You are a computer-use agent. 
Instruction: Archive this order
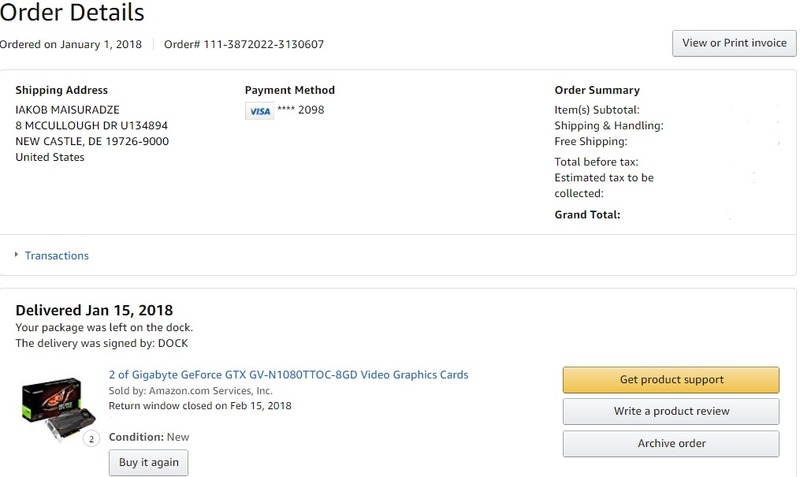click(x=671, y=443)
